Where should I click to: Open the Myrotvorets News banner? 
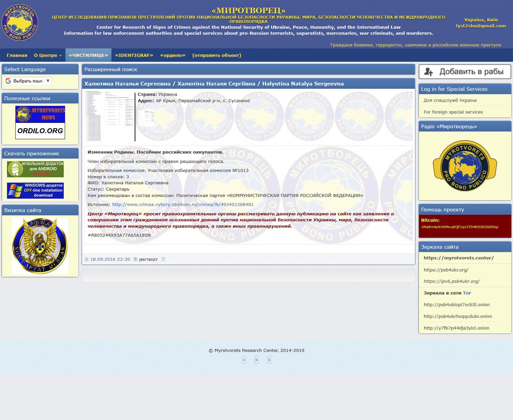[x=40, y=114]
